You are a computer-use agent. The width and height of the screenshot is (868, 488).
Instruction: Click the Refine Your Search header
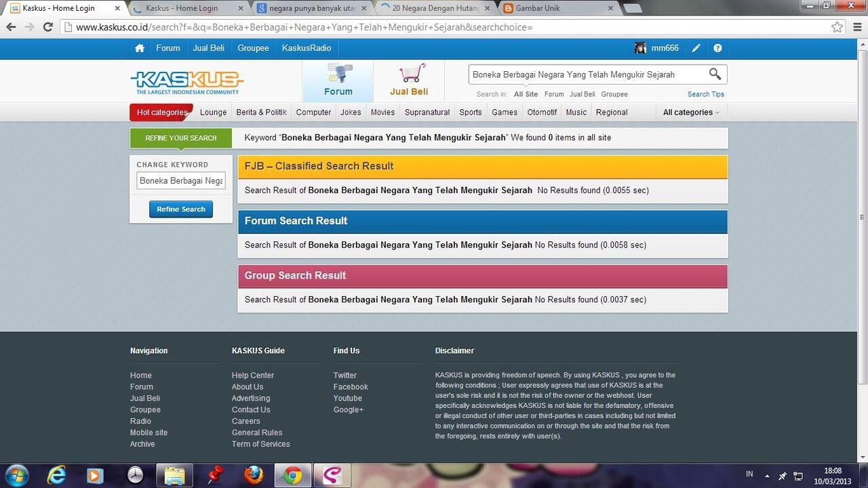[x=181, y=138]
